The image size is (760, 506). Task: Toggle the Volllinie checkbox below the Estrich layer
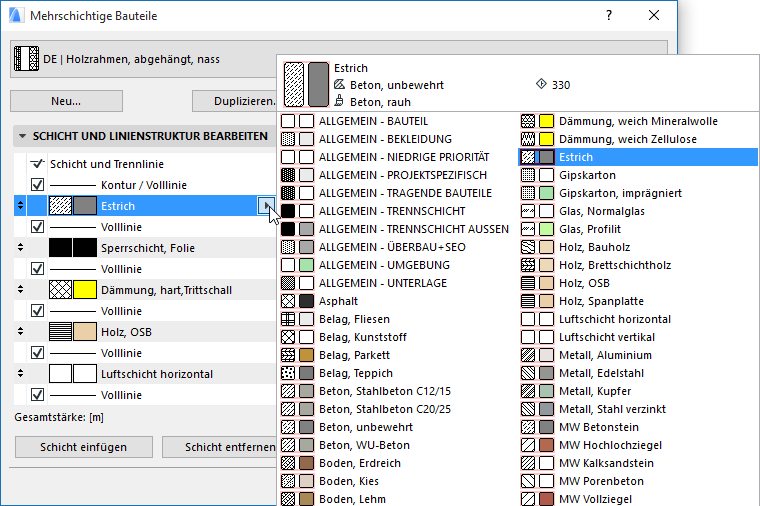click(x=37, y=227)
